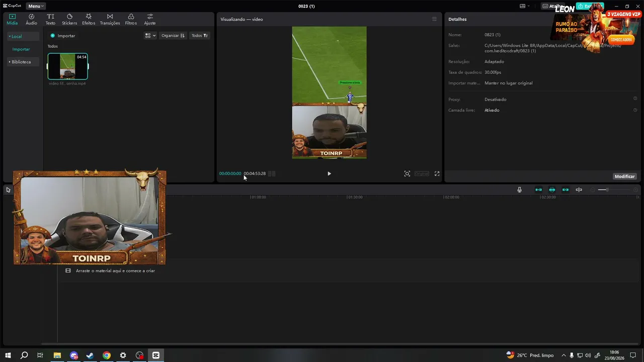This screenshot has height=362, width=644.
Task: Enter fullscreen preview mode
Action: coord(437,173)
